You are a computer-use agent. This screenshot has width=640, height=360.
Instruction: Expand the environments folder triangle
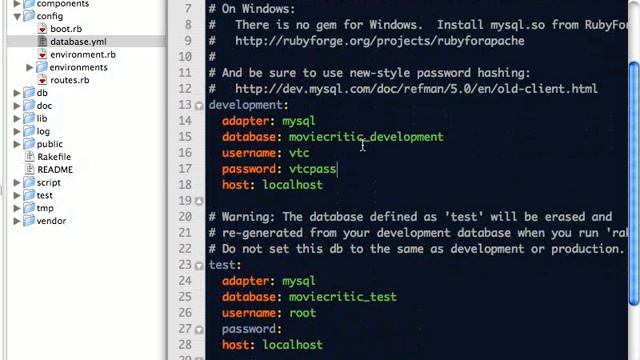click(30, 67)
